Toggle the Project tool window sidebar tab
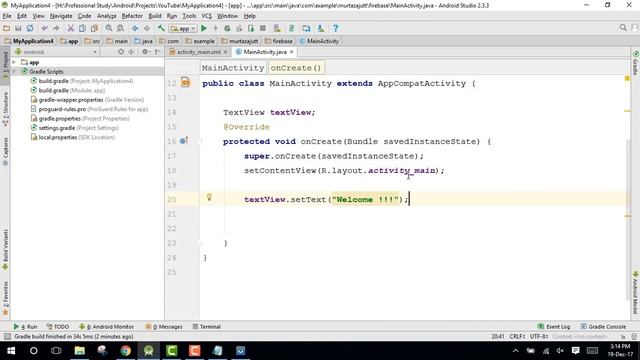Image resolution: width=640 pixels, height=360 pixels. coord(5,67)
